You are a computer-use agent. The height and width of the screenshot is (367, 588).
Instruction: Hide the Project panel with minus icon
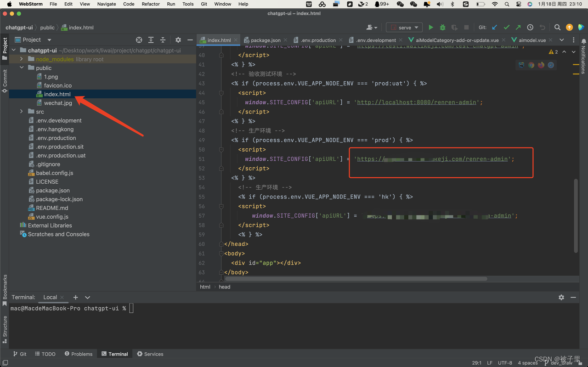(190, 40)
